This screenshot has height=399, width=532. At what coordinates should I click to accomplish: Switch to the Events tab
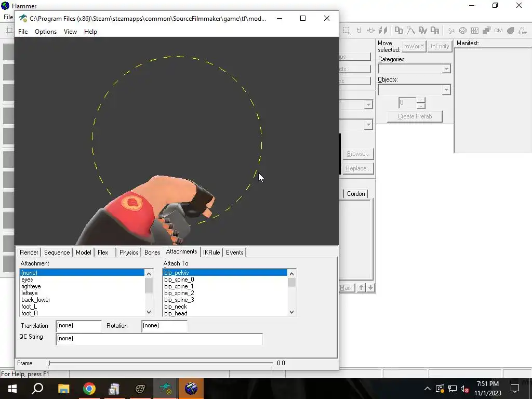[x=234, y=252]
